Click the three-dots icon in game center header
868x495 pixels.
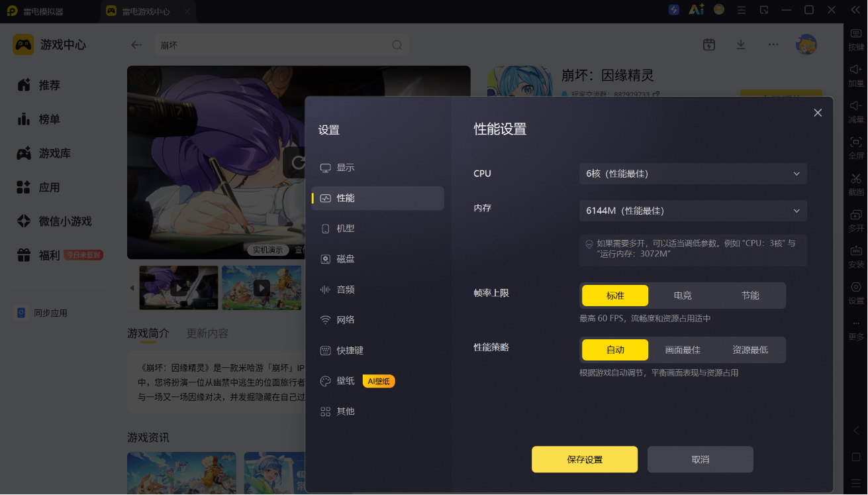[773, 44]
